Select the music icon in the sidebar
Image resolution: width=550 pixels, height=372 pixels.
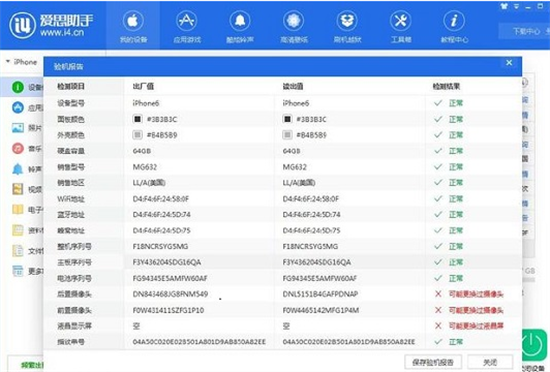pyautogui.click(x=18, y=148)
